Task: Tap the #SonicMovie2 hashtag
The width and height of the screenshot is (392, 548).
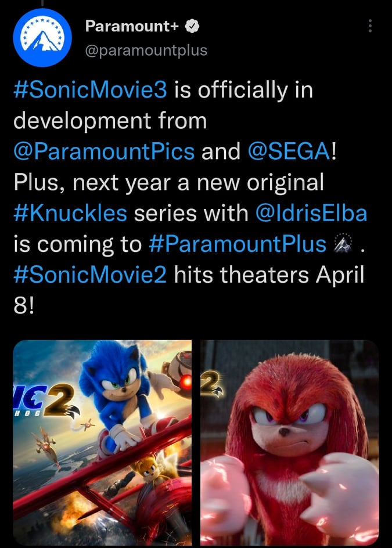Action: [90, 275]
